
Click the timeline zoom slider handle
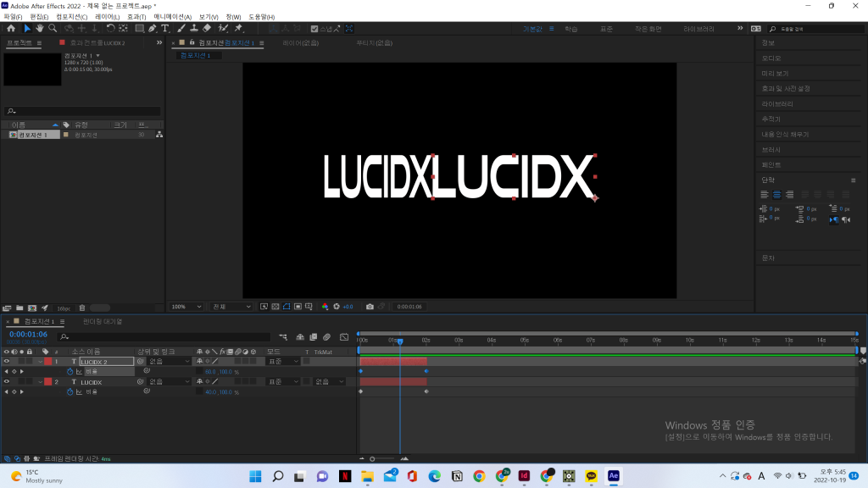pos(372,458)
